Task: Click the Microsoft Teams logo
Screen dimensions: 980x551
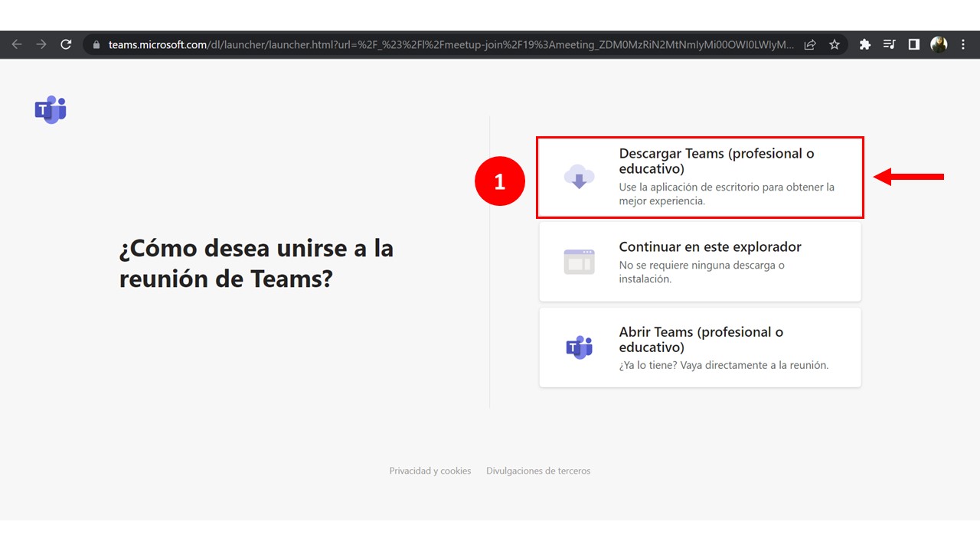Action: [x=49, y=109]
